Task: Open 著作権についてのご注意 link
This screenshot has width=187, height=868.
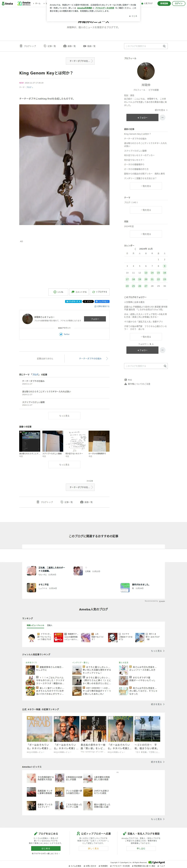Action: 137,384
